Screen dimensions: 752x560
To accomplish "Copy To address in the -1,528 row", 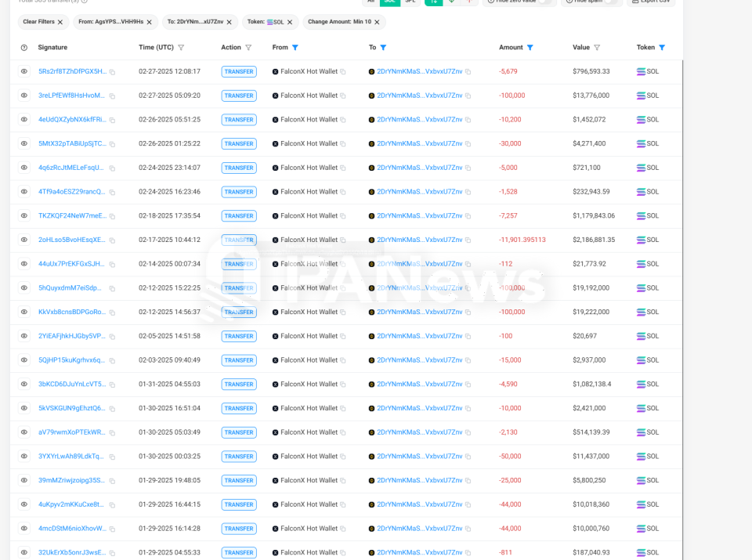I will [468, 192].
